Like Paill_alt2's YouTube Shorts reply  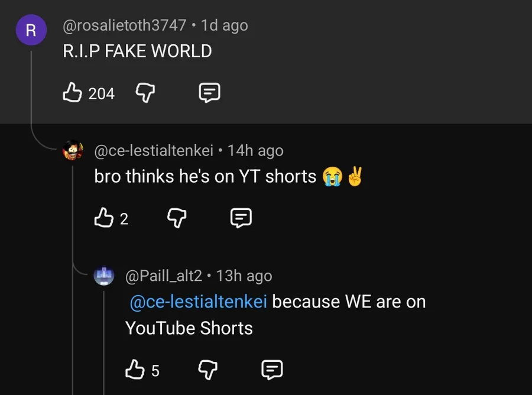134,370
